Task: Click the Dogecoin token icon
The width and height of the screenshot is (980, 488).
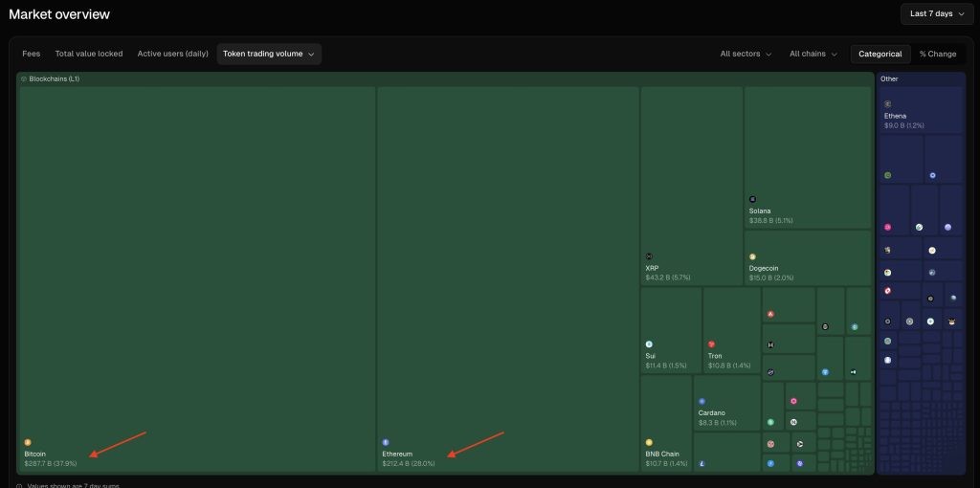Action: pyautogui.click(x=752, y=256)
